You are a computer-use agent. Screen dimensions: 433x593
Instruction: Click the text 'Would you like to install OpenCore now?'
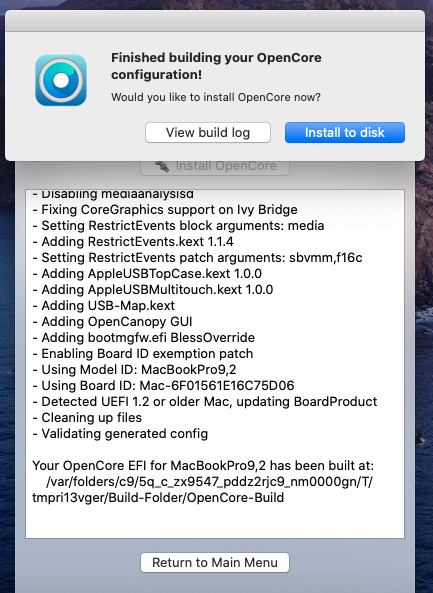216,97
